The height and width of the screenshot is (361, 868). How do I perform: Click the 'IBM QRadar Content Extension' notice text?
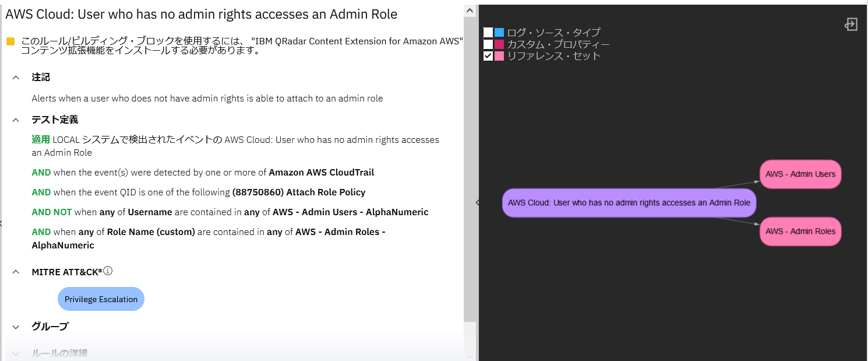(x=357, y=41)
